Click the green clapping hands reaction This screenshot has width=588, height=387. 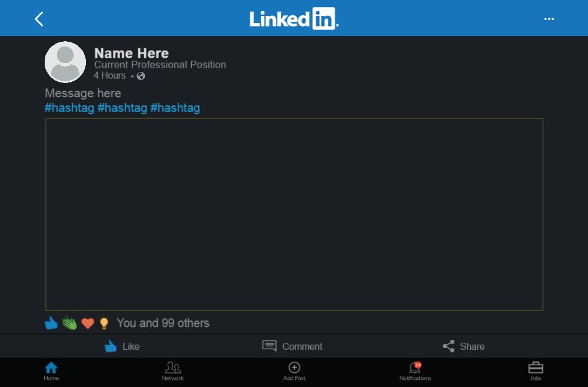(x=69, y=323)
